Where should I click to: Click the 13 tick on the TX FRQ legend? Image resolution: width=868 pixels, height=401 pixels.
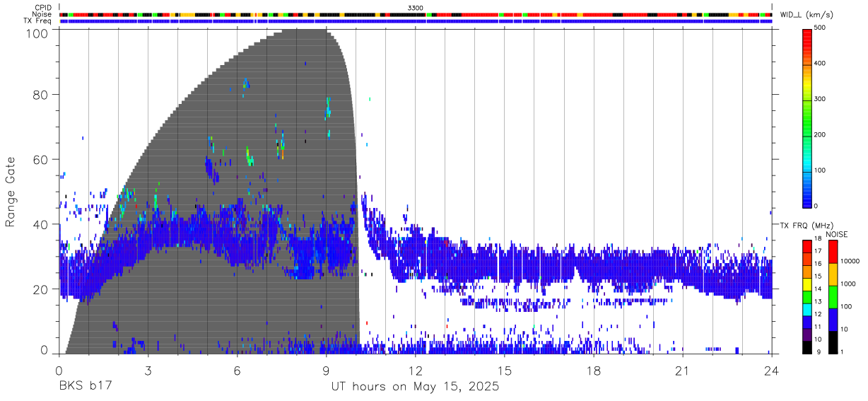[819, 302]
